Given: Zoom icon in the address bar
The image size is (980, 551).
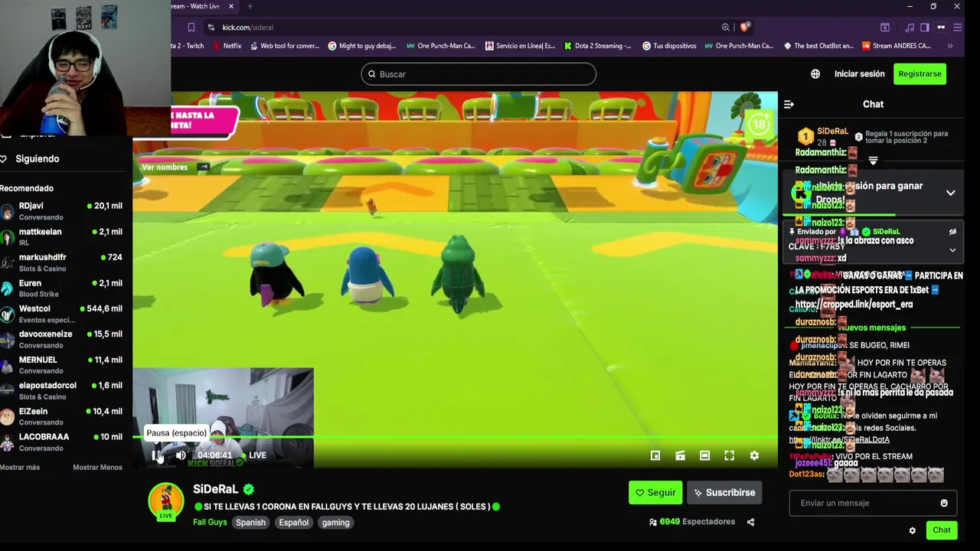Looking at the screenshot, I should pyautogui.click(x=725, y=27).
